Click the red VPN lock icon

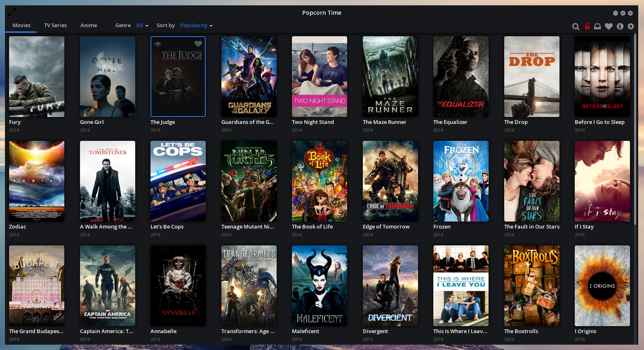click(587, 26)
